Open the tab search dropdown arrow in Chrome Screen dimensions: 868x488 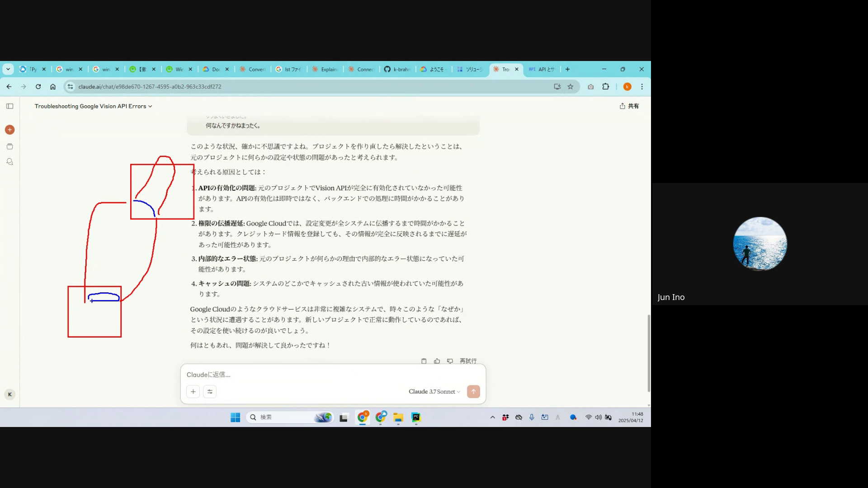[x=8, y=69]
